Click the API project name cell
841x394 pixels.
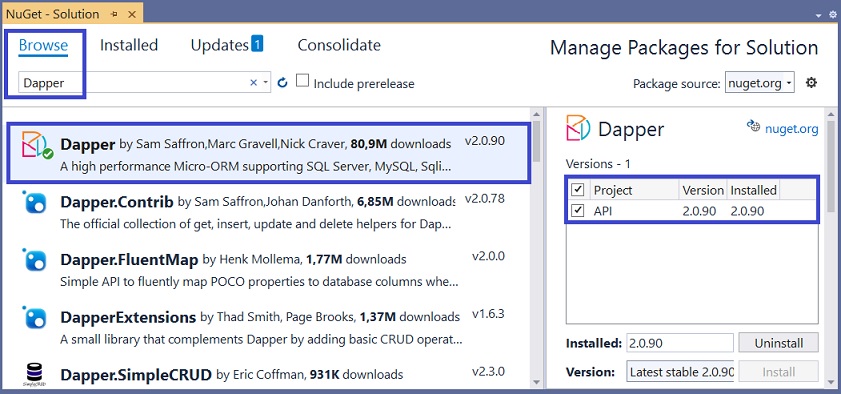[x=603, y=211]
